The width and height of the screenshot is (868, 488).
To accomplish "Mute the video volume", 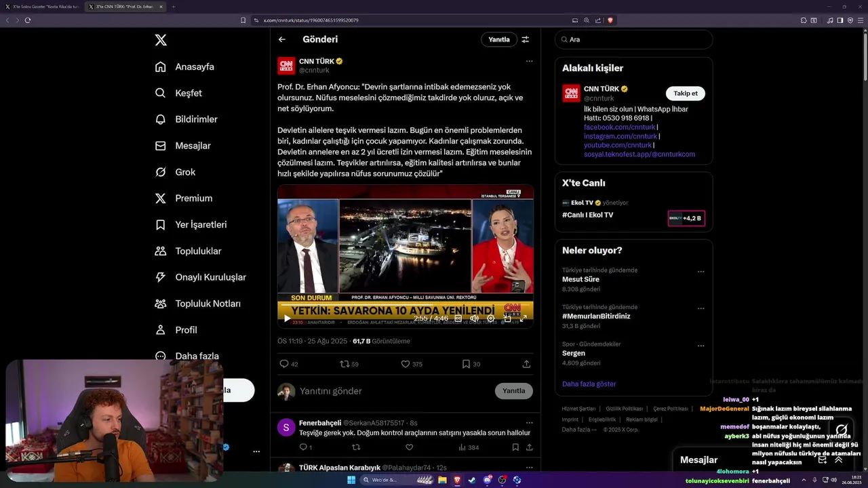I will tap(475, 318).
